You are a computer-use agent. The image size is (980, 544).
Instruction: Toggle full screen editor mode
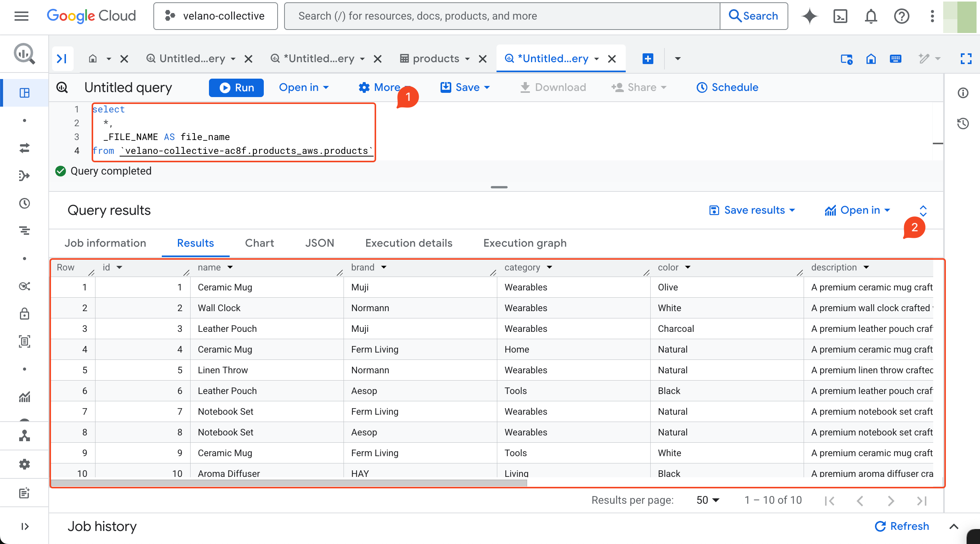coord(966,59)
